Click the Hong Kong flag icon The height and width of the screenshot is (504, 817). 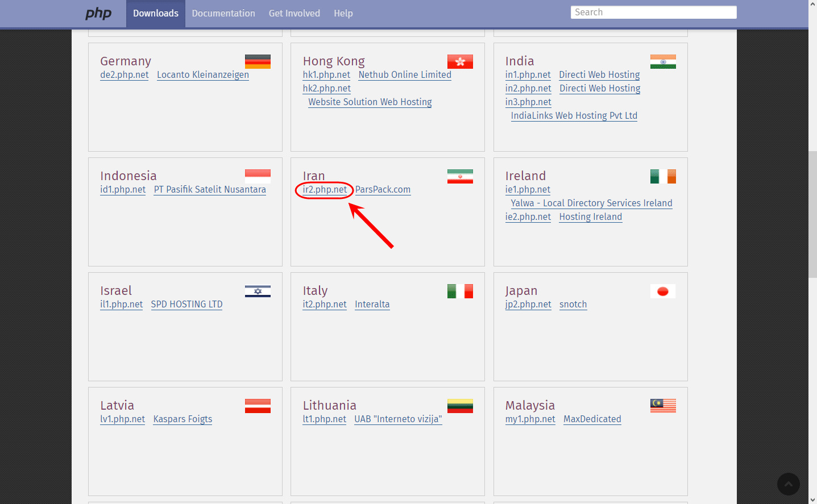[x=460, y=61]
